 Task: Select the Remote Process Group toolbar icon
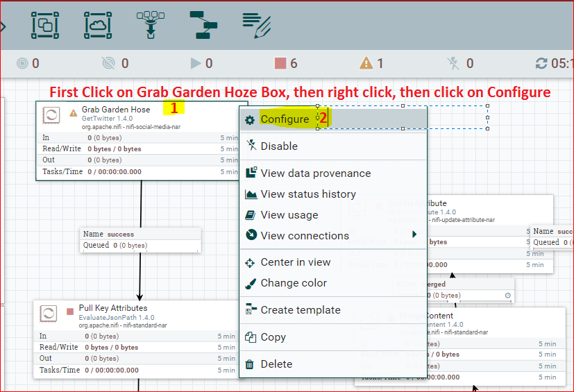point(98,25)
